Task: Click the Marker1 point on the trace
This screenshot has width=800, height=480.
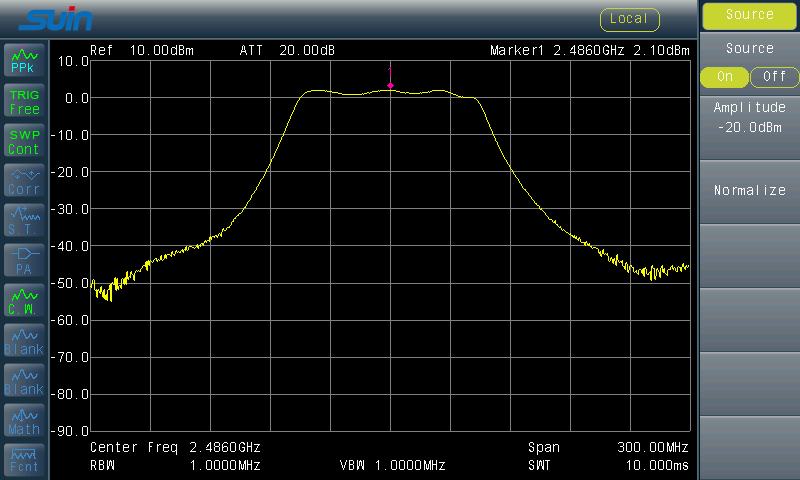Action: (390, 86)
